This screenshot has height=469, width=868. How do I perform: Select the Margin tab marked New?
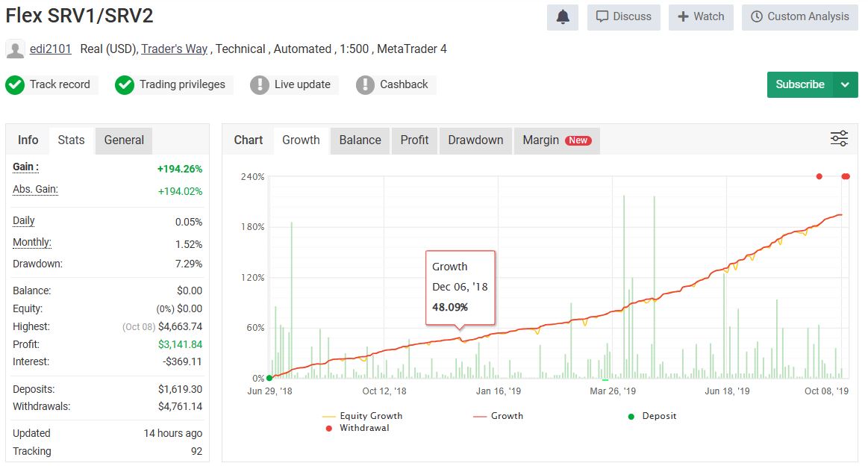[x=556, y=140]
